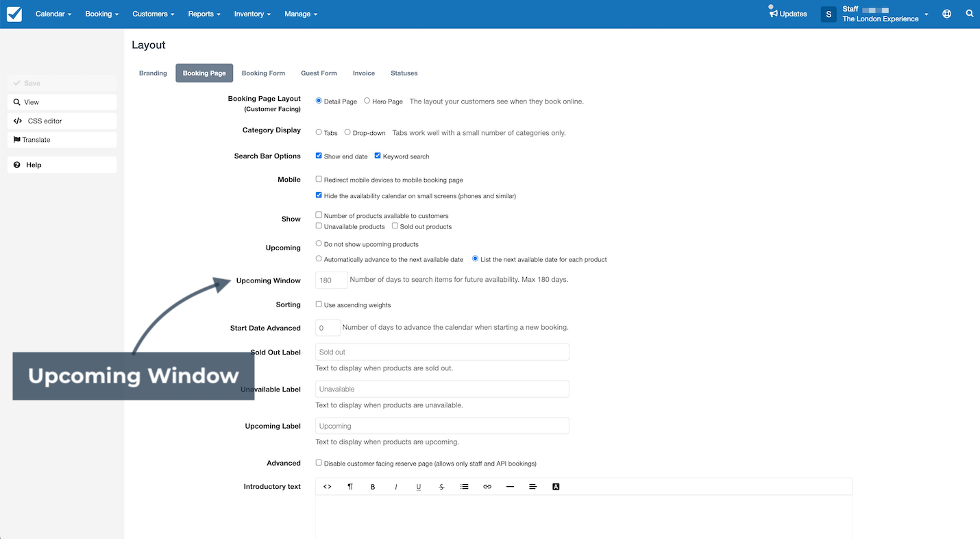Switch to the Invoice tab
This screenshot has height=539, width=980.
tap(364, 73)
